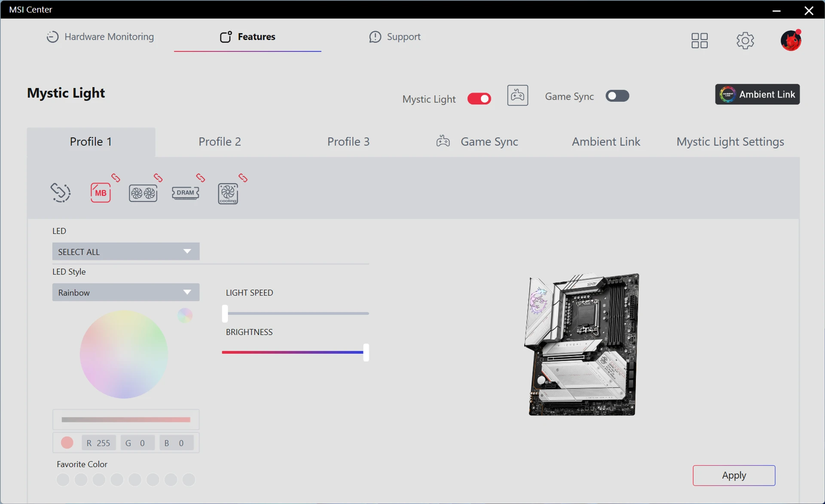Click the B value field showing 0

[x=176, y=443]
